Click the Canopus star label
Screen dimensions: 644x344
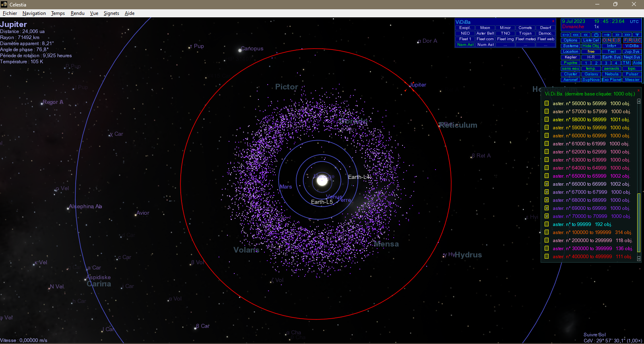252,48
